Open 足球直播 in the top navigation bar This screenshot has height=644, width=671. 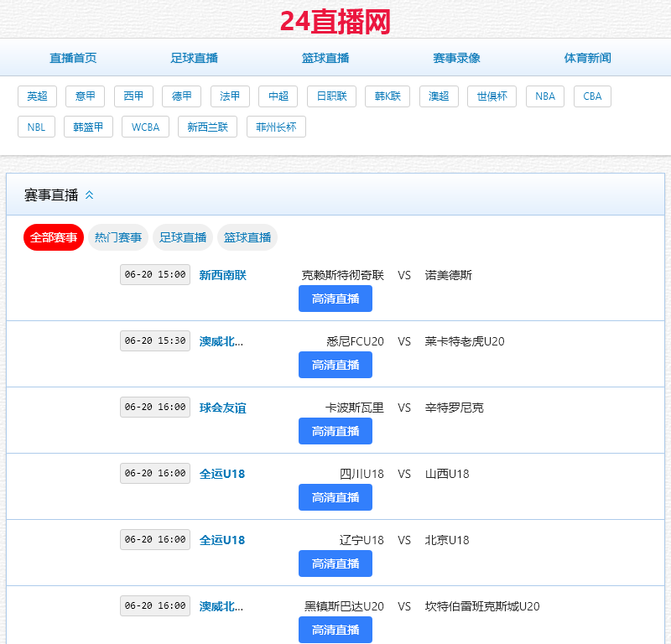195,58
